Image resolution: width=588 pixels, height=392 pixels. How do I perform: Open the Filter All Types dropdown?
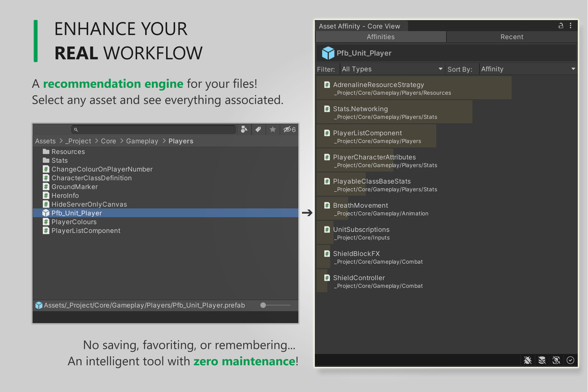tap(392, 69)
